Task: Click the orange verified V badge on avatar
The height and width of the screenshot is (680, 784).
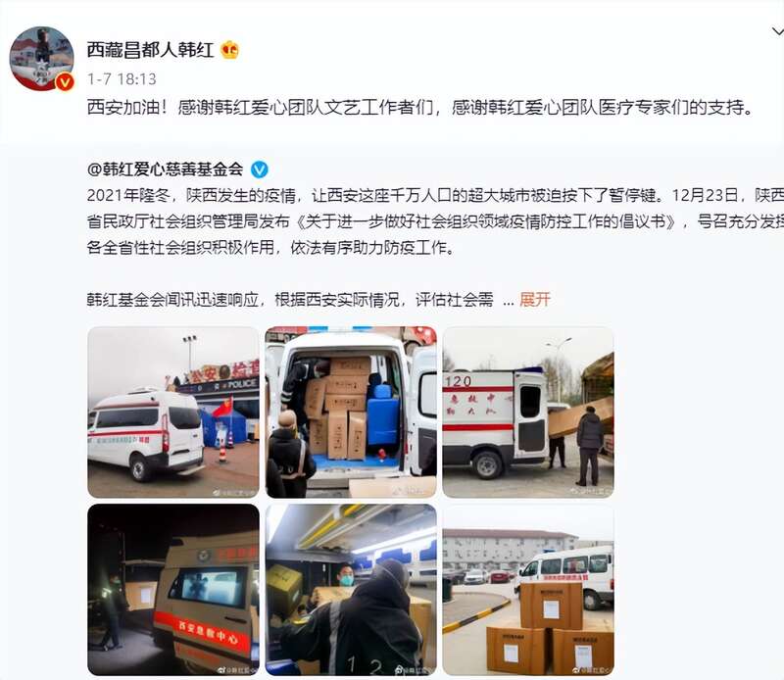Action: tap(65, 81)
